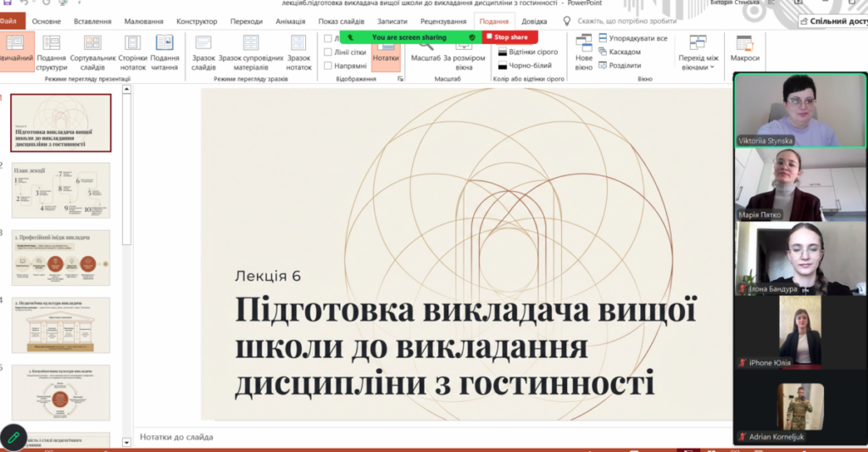The height and width of the screenshot is (452, 868).
Task: Open Notes Page view (Сторінки нотаток)
Action: point(133,50)
